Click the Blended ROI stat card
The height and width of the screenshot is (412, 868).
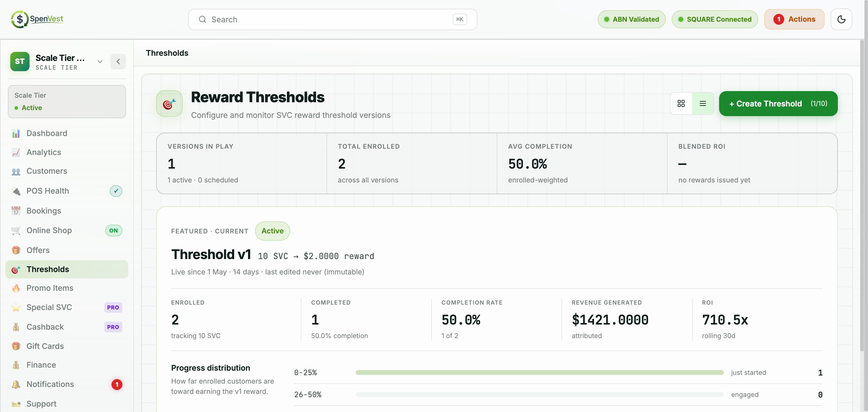[x=752, y=163]
